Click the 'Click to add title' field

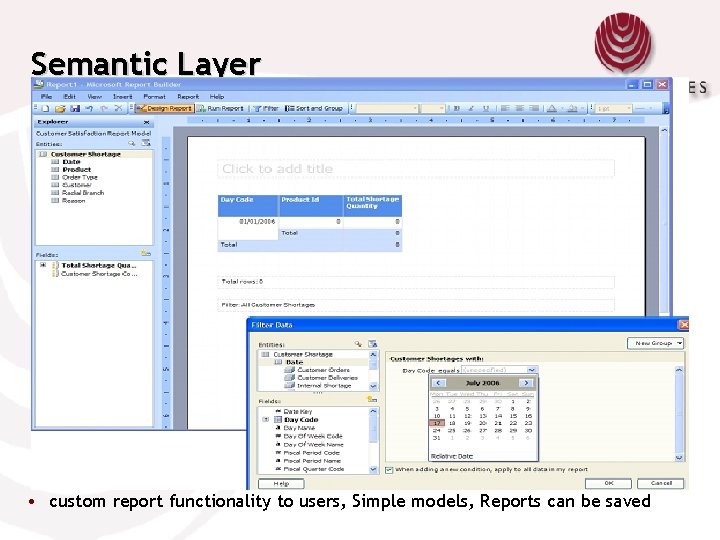[416, 169]
